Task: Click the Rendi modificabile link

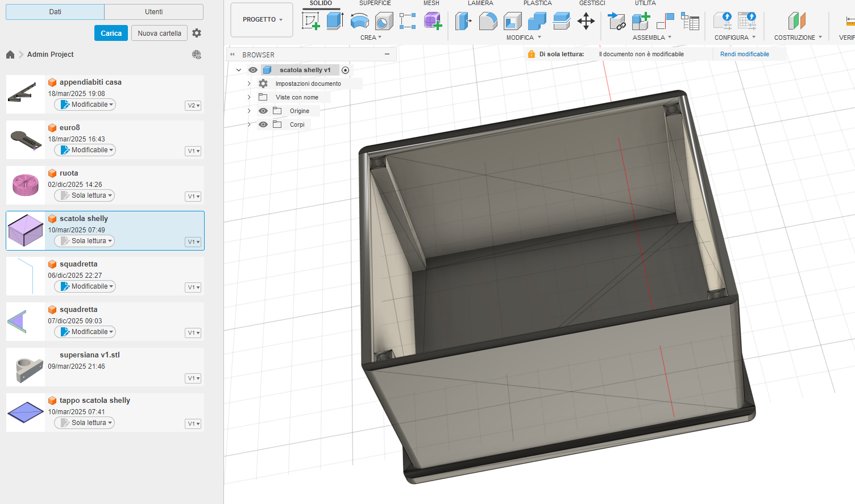Action: click(744, 54)
